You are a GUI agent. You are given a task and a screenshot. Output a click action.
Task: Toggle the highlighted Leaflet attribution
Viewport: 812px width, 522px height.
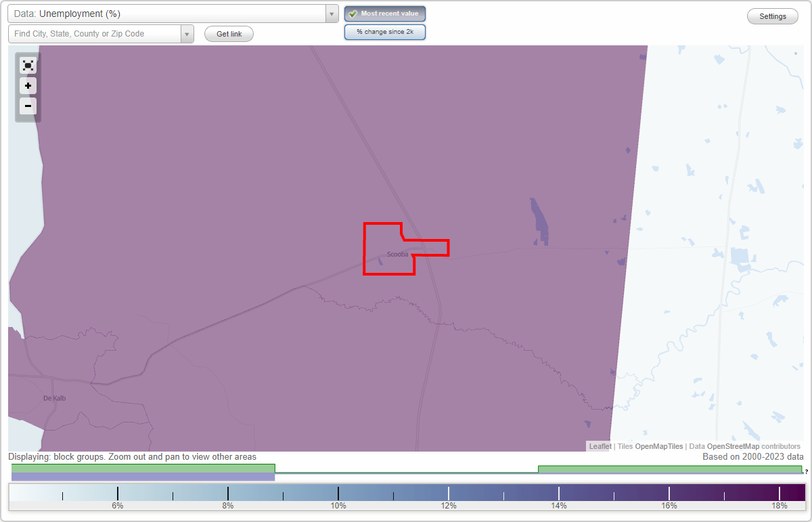[600, 446]
